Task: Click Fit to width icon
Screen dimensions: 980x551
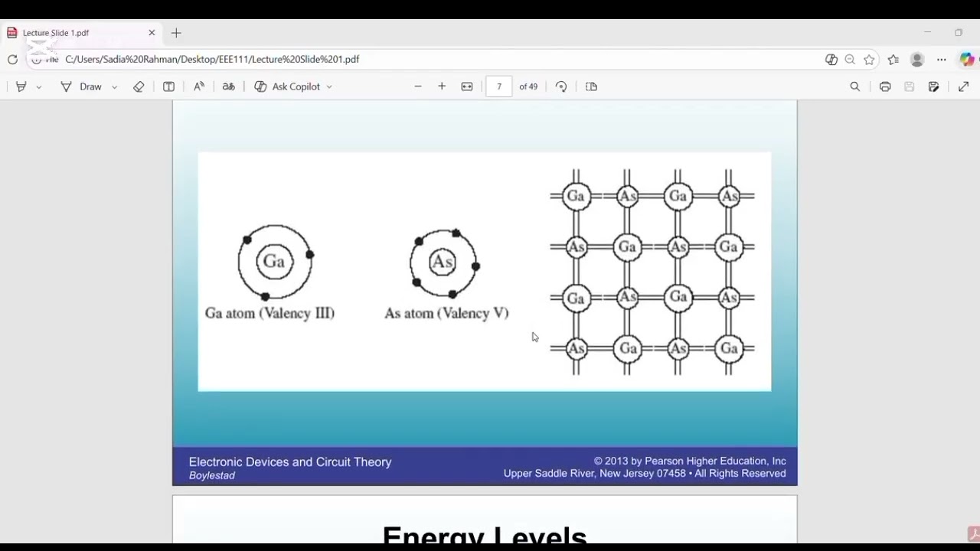Action: (467, 86)
